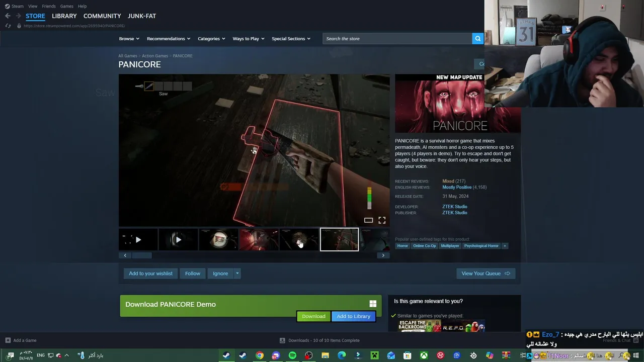Expand the Categories dropdown

tap(211, 39)
